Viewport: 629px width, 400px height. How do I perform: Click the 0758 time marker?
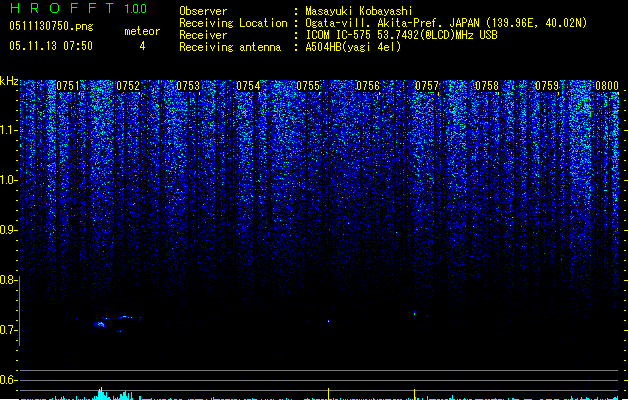click(x=487, y=86)
